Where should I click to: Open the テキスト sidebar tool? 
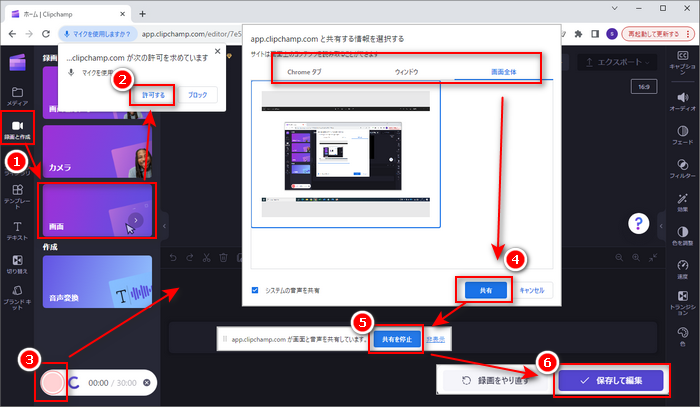pos(17,229)
